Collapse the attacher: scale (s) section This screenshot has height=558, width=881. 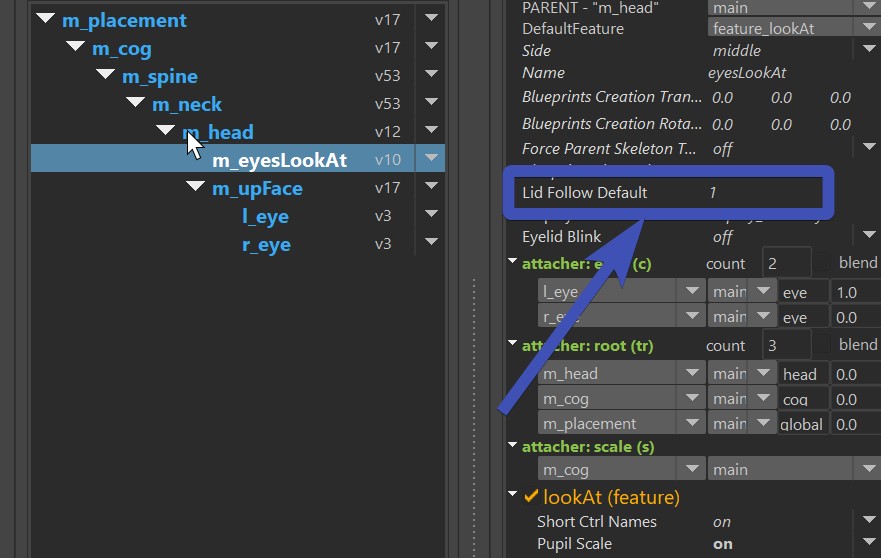tap(513, 446)
